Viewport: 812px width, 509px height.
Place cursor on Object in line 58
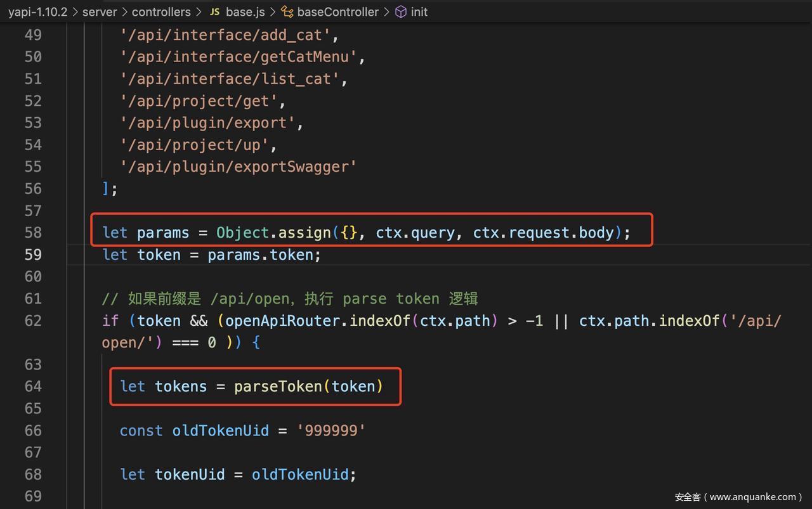click(242, 233)
